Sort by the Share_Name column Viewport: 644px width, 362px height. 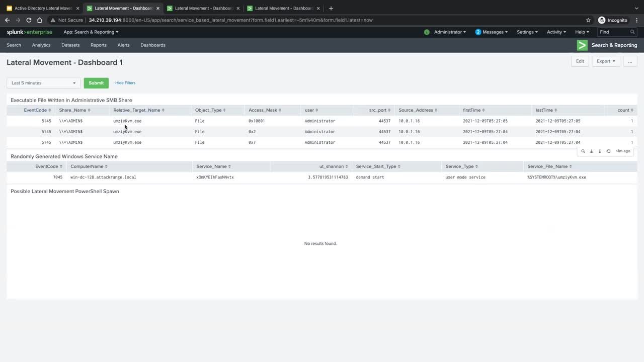[x=74, y=110]
